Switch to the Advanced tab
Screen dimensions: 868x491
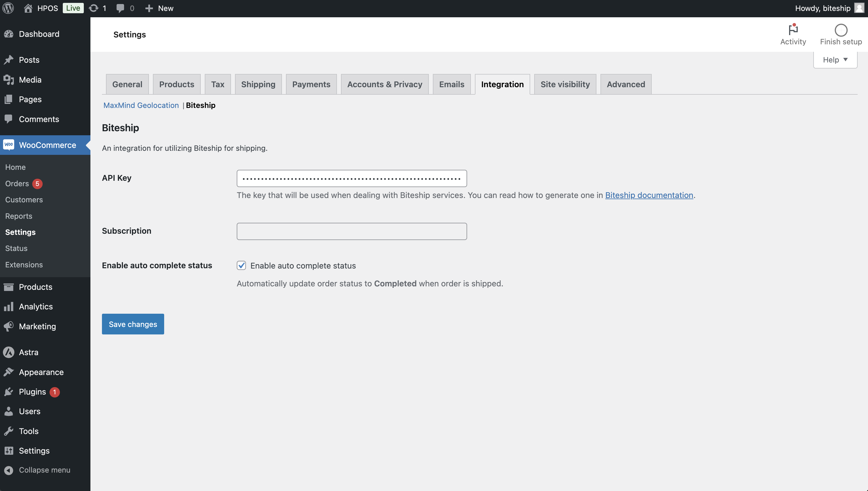pyautogui.click(x=626, y=84)
